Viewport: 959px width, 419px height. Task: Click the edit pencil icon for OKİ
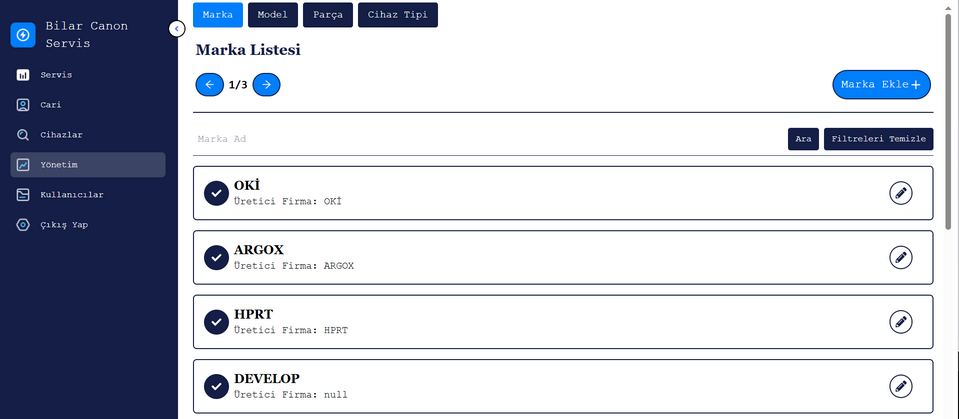coord(900,193)
